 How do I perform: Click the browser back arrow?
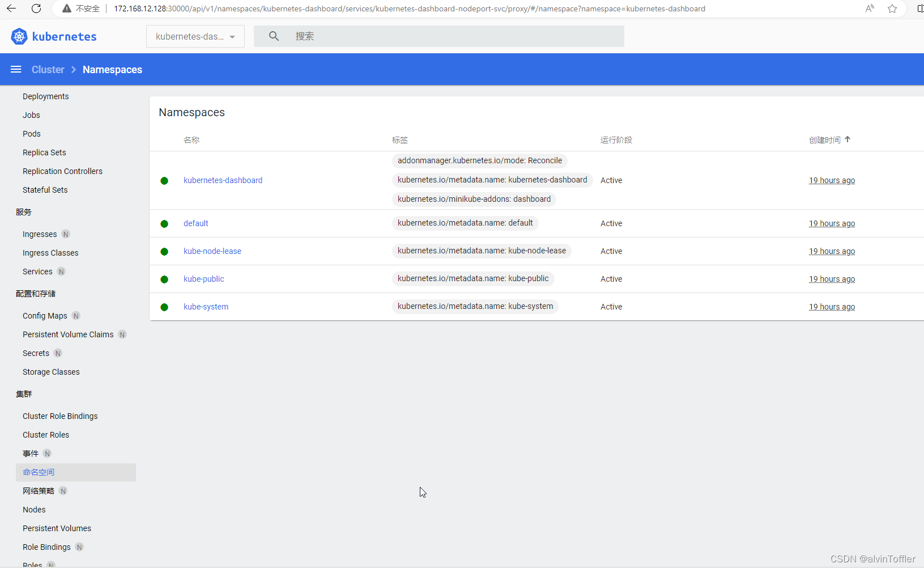11,9
